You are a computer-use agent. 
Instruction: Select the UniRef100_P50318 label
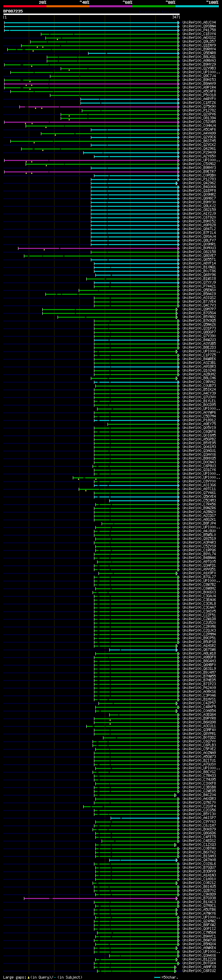tap(199, 95)
